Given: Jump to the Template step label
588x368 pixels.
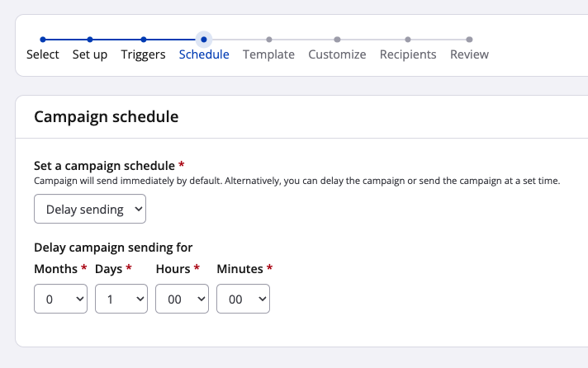Looking at the screenshot, I should (x=268, y=54).
